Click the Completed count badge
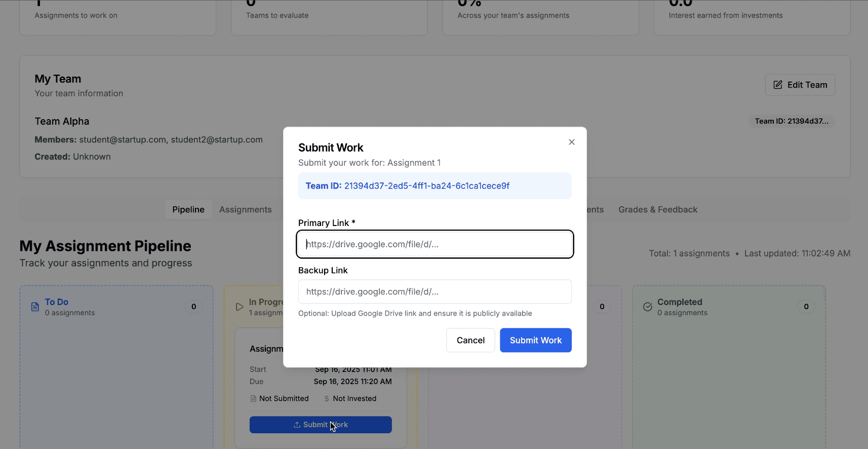 point(806,307)
